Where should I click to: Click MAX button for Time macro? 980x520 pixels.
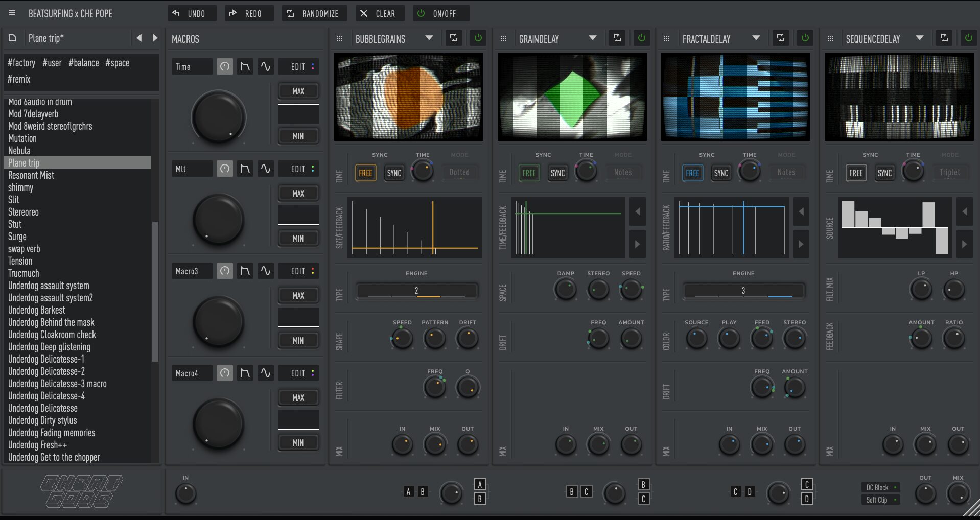[x=298, y=91]
